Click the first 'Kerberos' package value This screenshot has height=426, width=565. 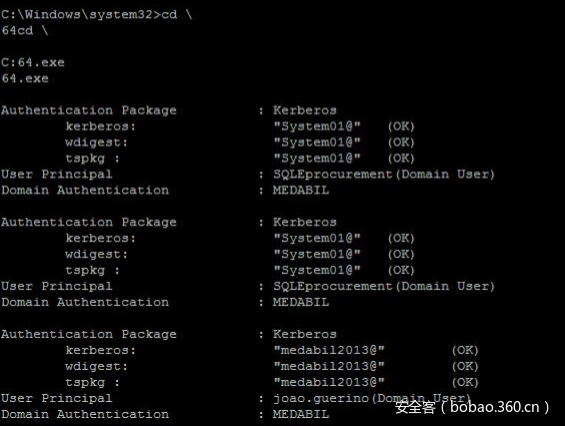[x=304, y=110]
